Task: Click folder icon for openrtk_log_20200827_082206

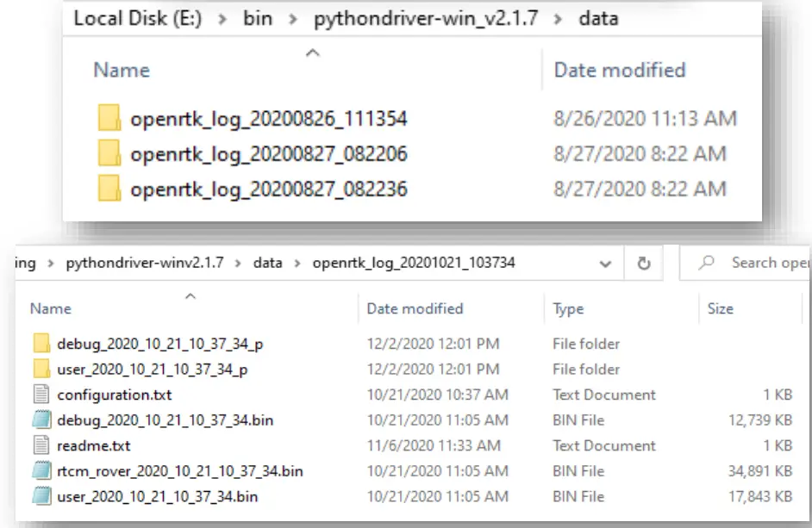Action: coord(109,154)
